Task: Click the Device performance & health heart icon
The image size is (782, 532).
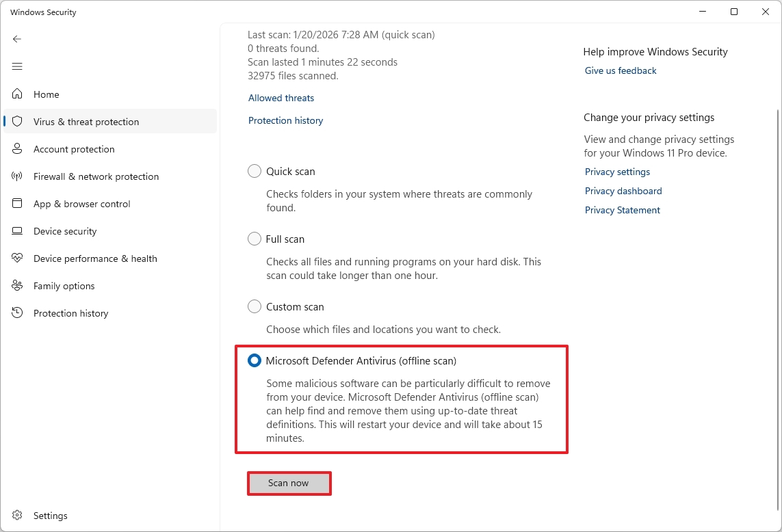Action: click(x=17, y=258)
